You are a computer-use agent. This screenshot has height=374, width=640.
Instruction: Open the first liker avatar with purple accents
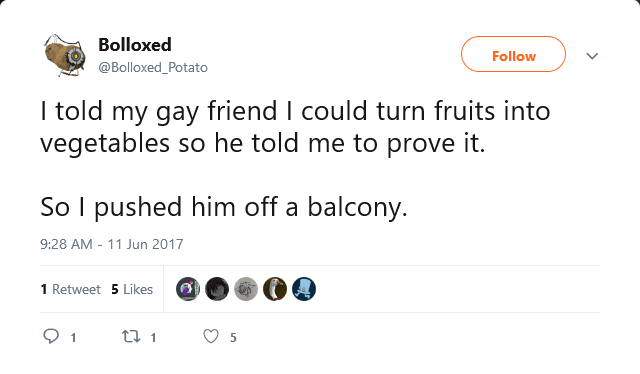tap(188, 289)
